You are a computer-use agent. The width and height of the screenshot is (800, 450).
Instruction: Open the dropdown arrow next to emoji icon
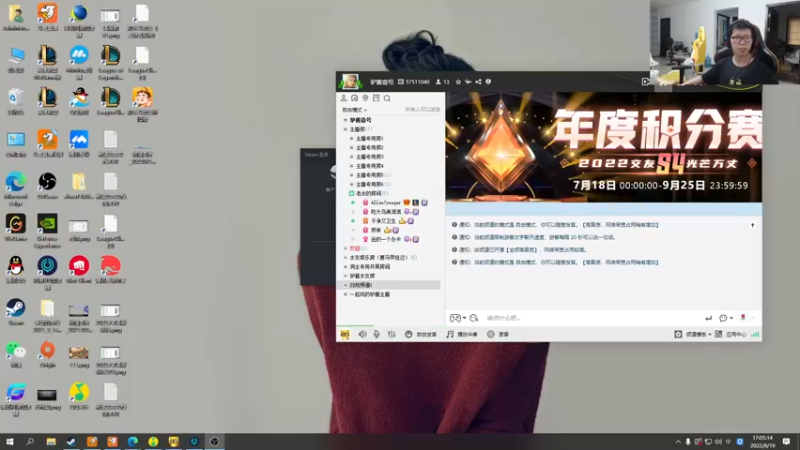coord(732,318)
